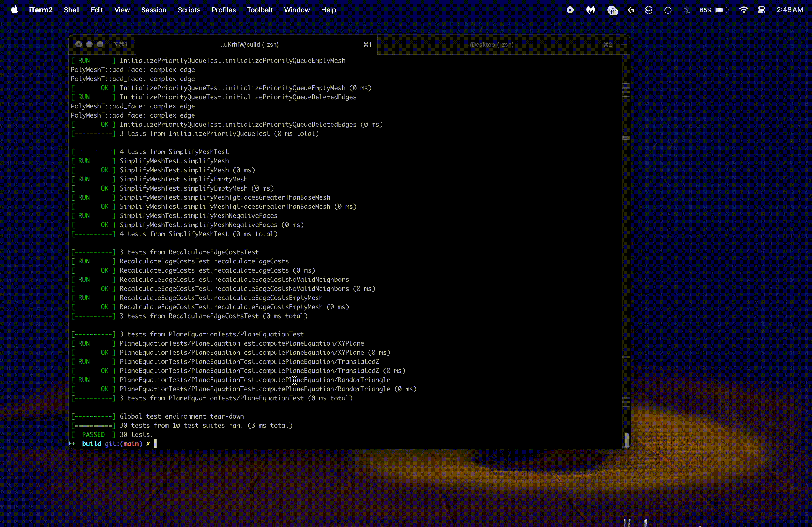Click the iTerm2 application icon

click(x=40, y=9)
